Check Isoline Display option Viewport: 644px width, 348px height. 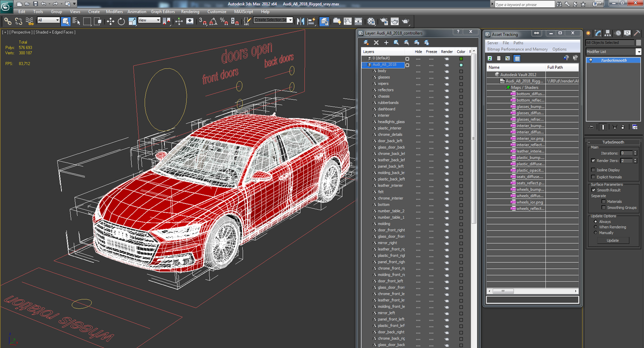click(x=594, y=170)
